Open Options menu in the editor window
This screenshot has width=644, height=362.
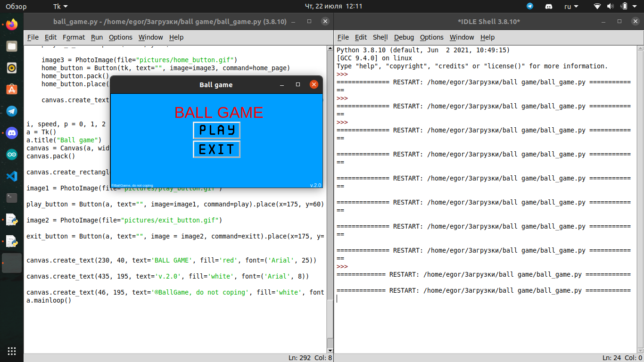tap(121, 37)
